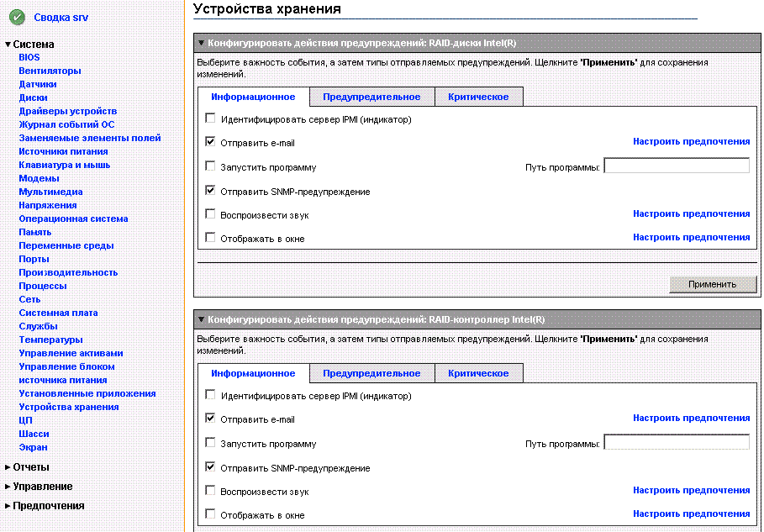764x532 pixels.
Task: Open the Сводка srv link
Action: click(61, 18)
